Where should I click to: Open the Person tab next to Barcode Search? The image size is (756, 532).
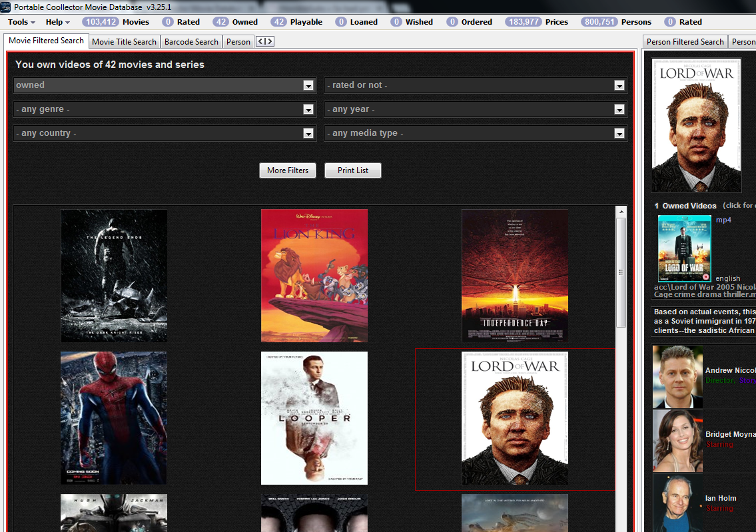[x=238, y=42]
